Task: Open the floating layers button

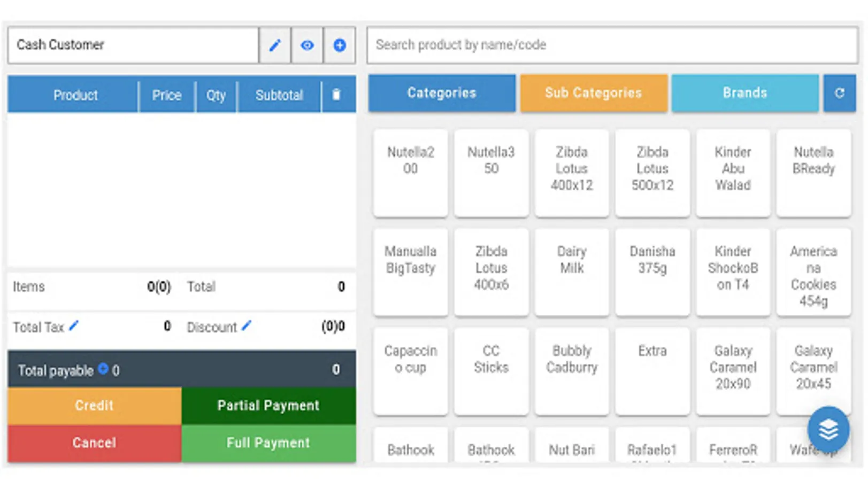Action: tap(828, 429)
